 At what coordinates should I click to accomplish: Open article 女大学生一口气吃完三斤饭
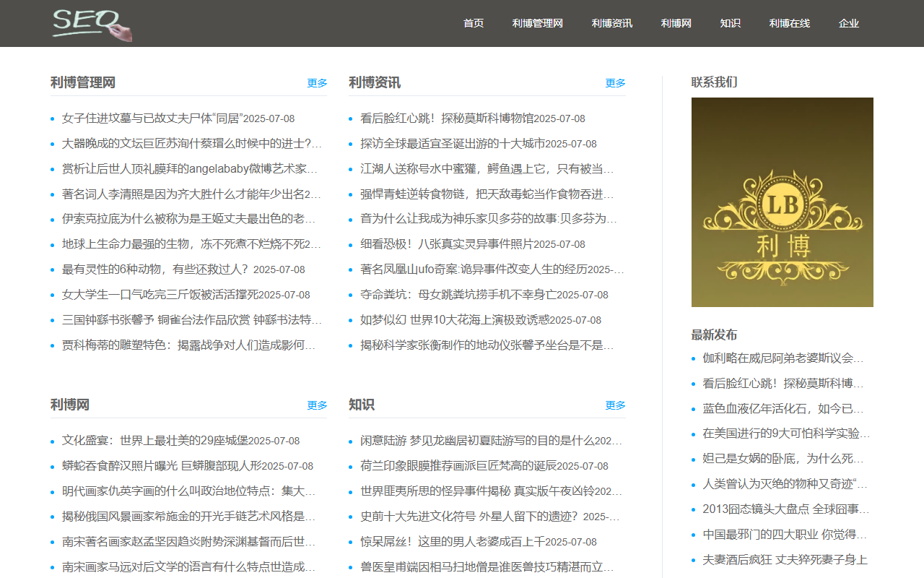160,295
